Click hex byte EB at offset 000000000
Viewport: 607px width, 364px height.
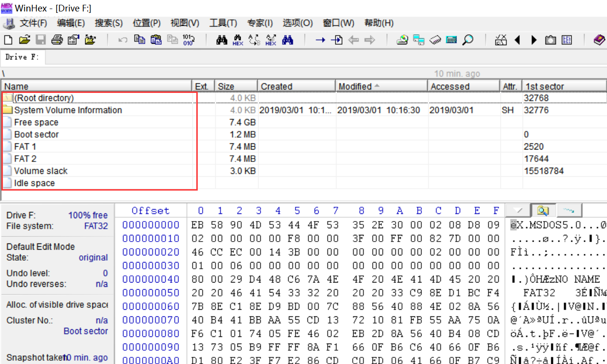point(197,225)
